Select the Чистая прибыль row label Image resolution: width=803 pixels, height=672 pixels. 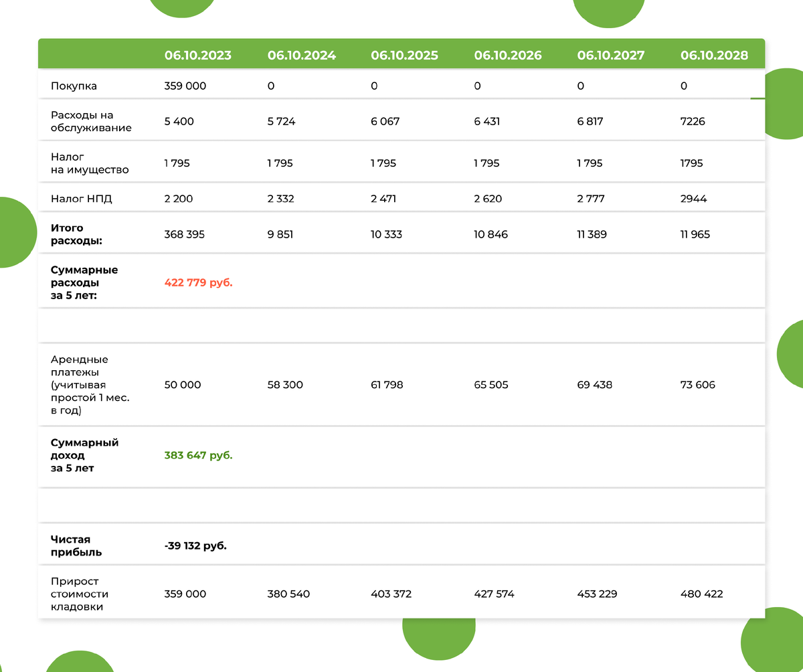pos(76,546)
